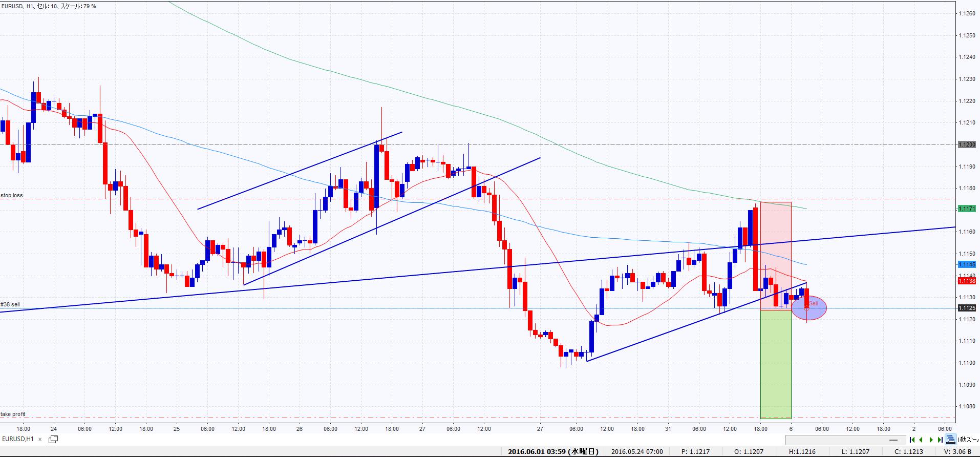Select the stop loss line label
This screenshot has height=457, width=980.
point(12,195)
